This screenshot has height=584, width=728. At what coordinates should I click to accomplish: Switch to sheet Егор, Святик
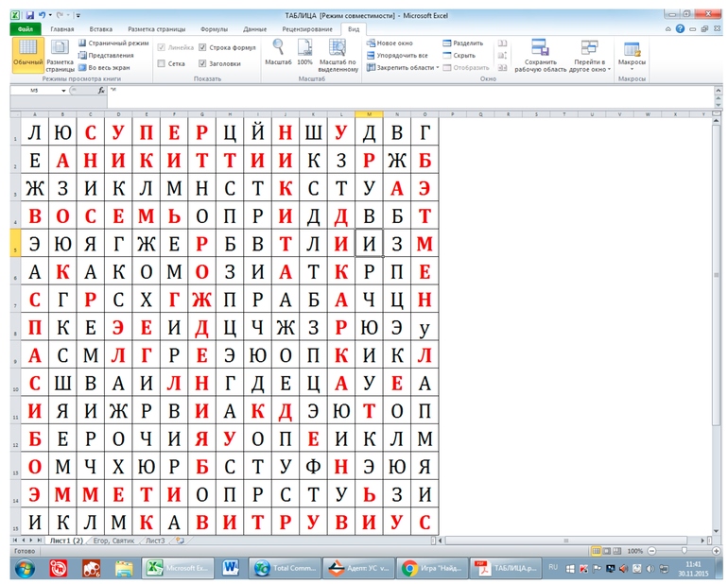113,541
